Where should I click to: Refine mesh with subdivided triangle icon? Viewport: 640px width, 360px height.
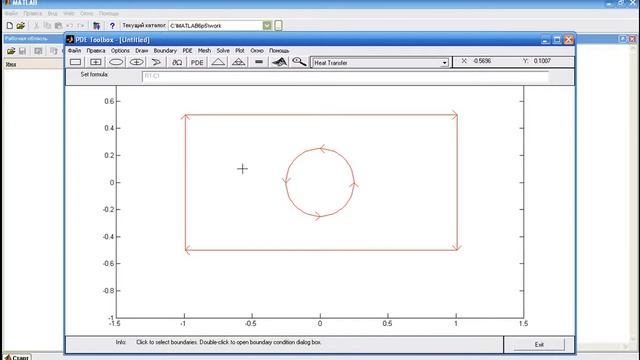click(238, 62)
